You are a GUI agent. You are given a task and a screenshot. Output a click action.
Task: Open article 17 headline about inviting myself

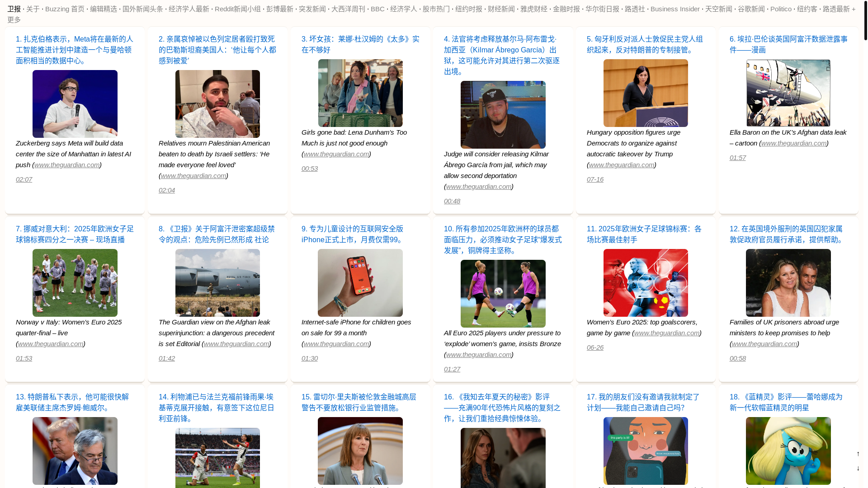(643, 402)
